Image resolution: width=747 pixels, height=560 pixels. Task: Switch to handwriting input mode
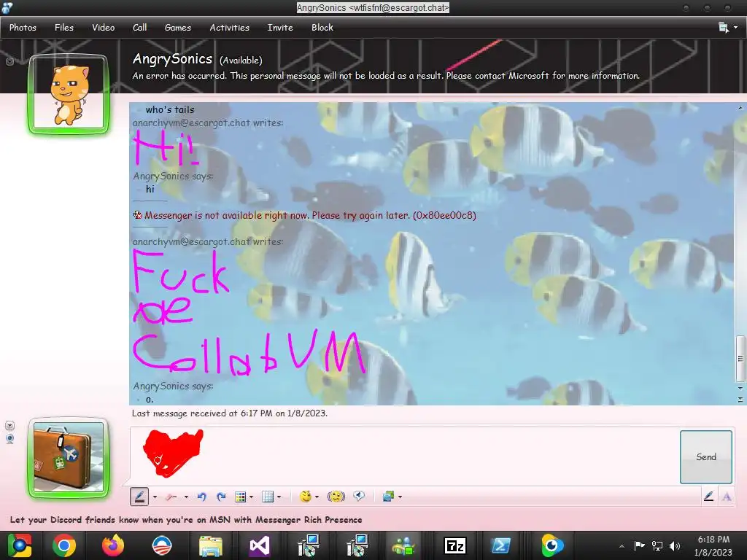point(708,497)
